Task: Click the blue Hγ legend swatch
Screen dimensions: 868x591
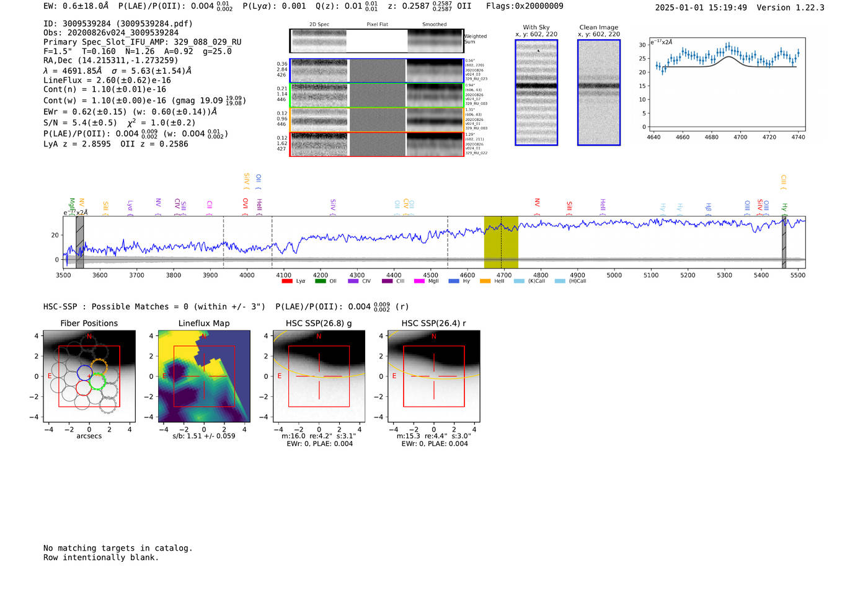Action: (x=454, y=281)
